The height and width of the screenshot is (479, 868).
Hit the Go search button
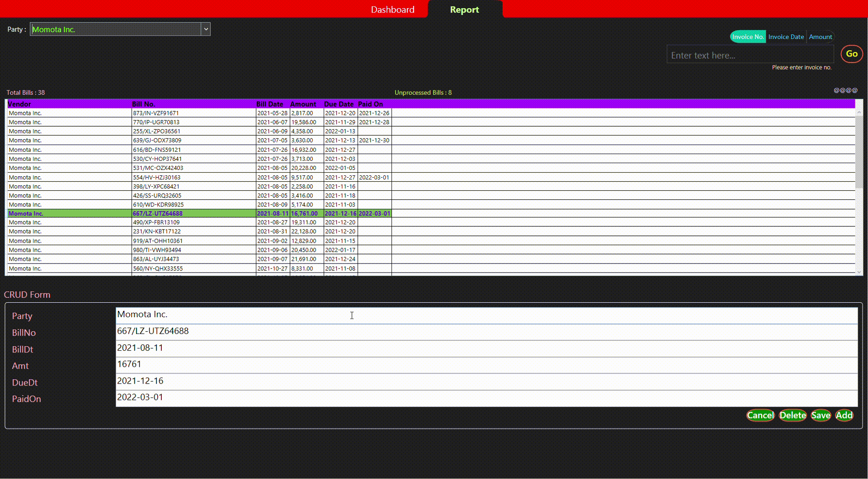click(x=852, y=54)
